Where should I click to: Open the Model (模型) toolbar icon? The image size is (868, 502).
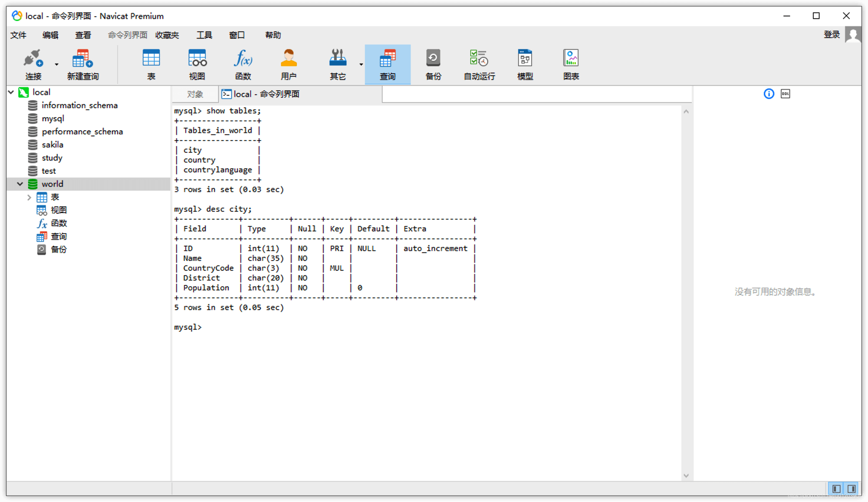pos(525,64)
